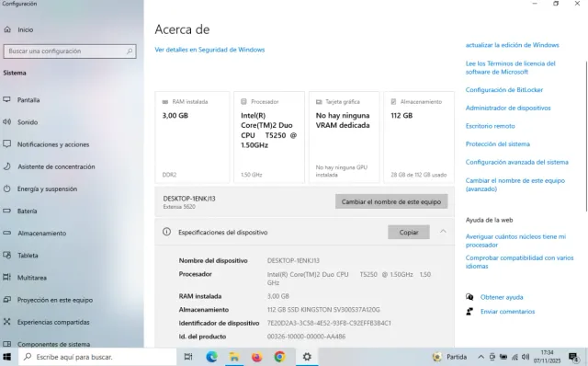Click Cambiar el nombre de este equipo (avanzado)
This screenshot has height=366, width=588.
pyautogui.click(x=515, y=185)
